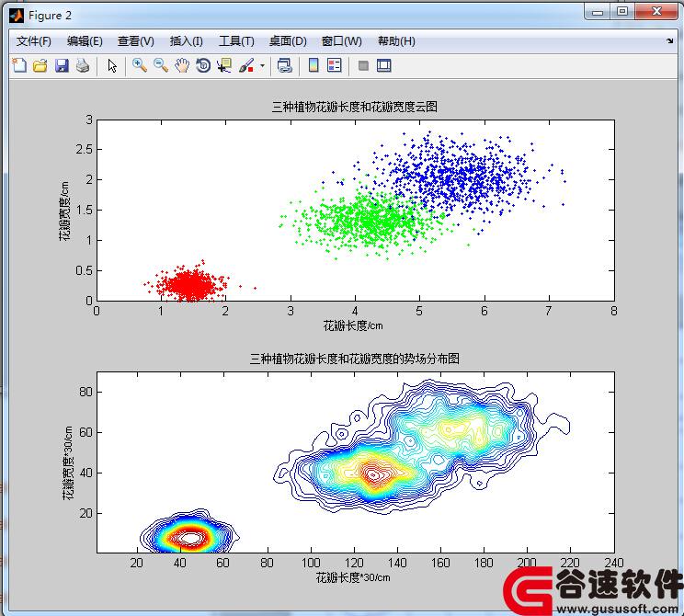Click the MATLAB icon in the title bar
Image resolution: width=684 pixels, height=616 pixels.
17,16
